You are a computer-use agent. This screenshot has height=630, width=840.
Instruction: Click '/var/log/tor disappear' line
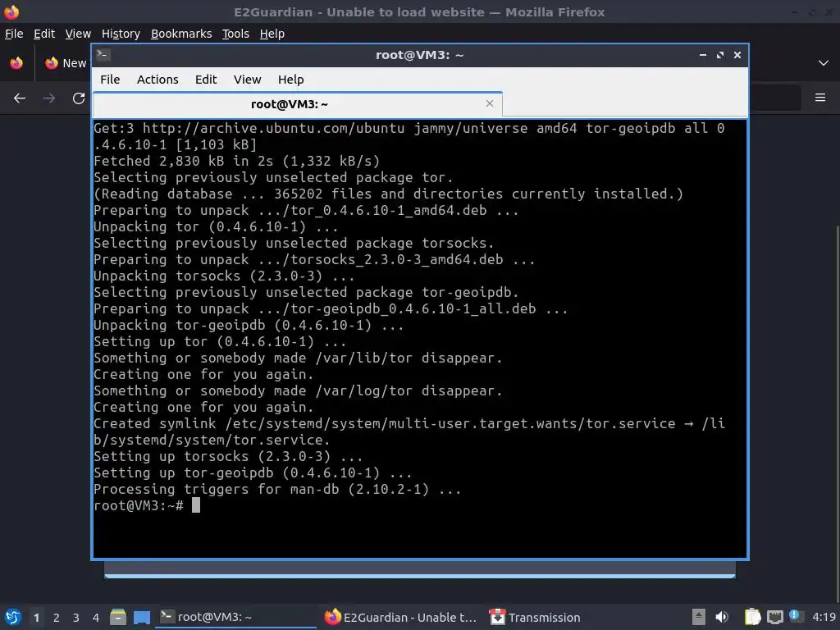[x=297, y=390]
